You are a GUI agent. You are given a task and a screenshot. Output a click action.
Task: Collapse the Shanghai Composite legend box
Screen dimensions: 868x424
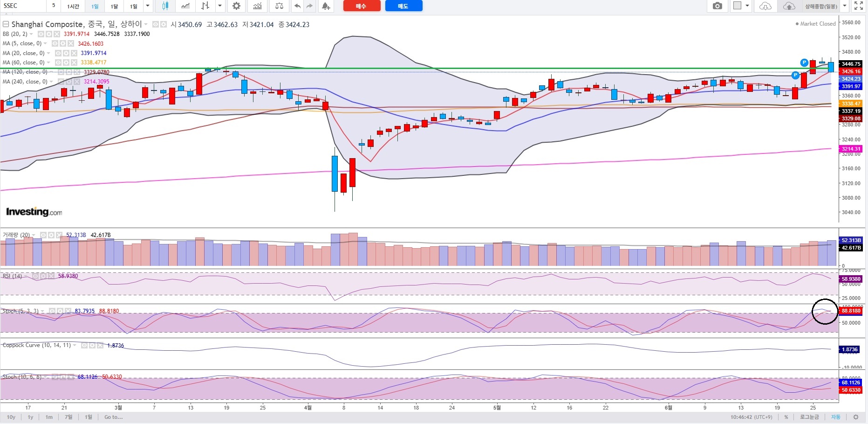point(6,24)
